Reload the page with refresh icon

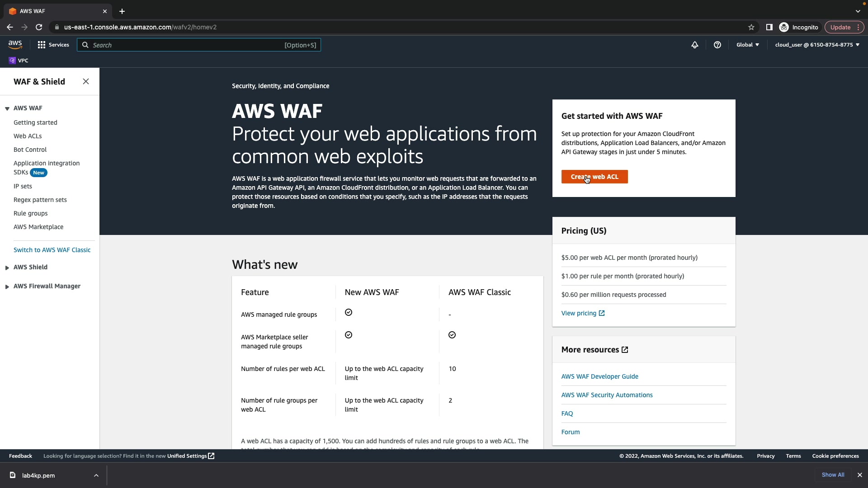pos(39,27)
